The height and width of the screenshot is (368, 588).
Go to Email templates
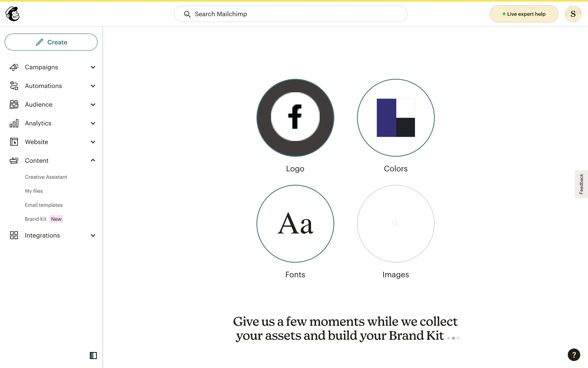(x=43, y=205)
